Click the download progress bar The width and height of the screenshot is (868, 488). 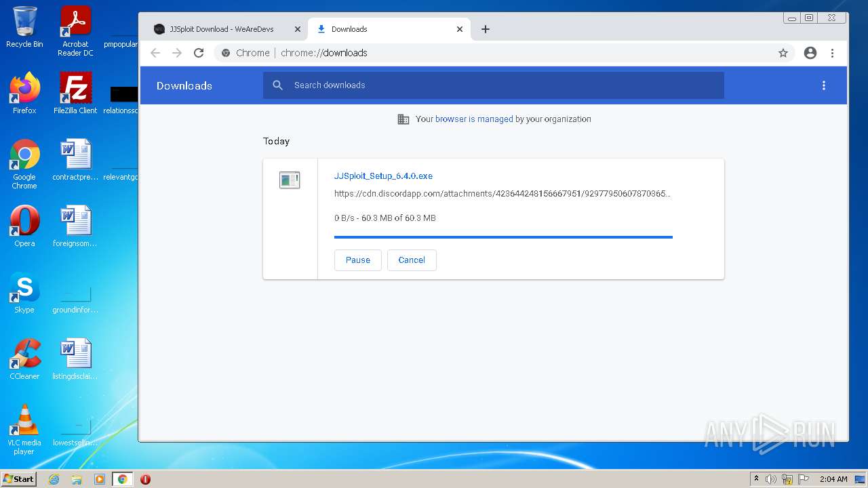coord(503,237)
